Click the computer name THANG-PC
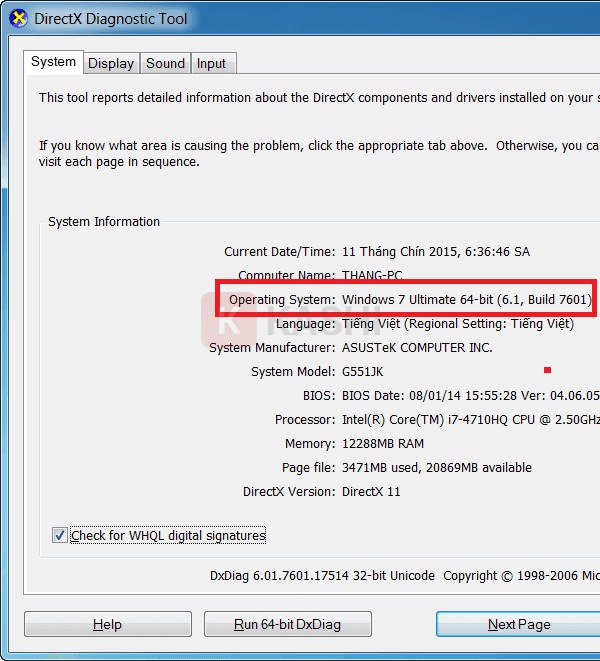600x661 pixels. click(372, 275)
